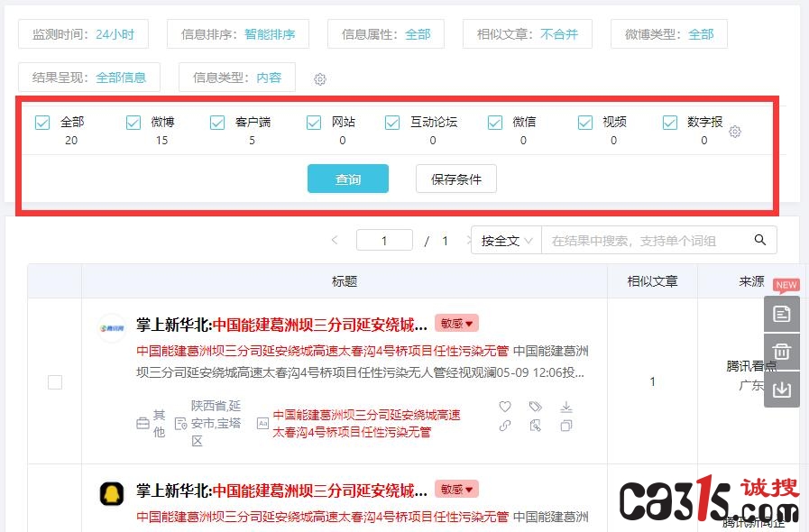Open the floating report document icon
The height and width of the screenshot is (532, 809).
[782, 314]
